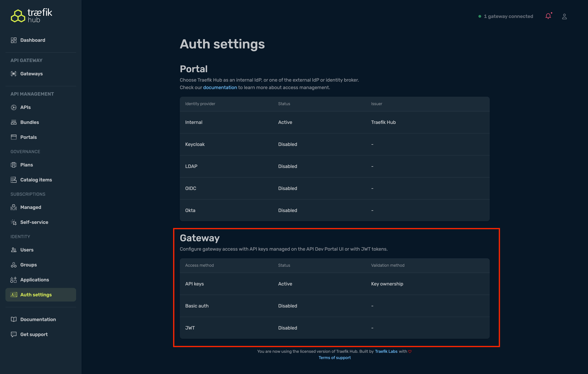Viewport: 588px width, 374px height.
Task: Click the Self-service subscriptions icon
Action: 14,222
